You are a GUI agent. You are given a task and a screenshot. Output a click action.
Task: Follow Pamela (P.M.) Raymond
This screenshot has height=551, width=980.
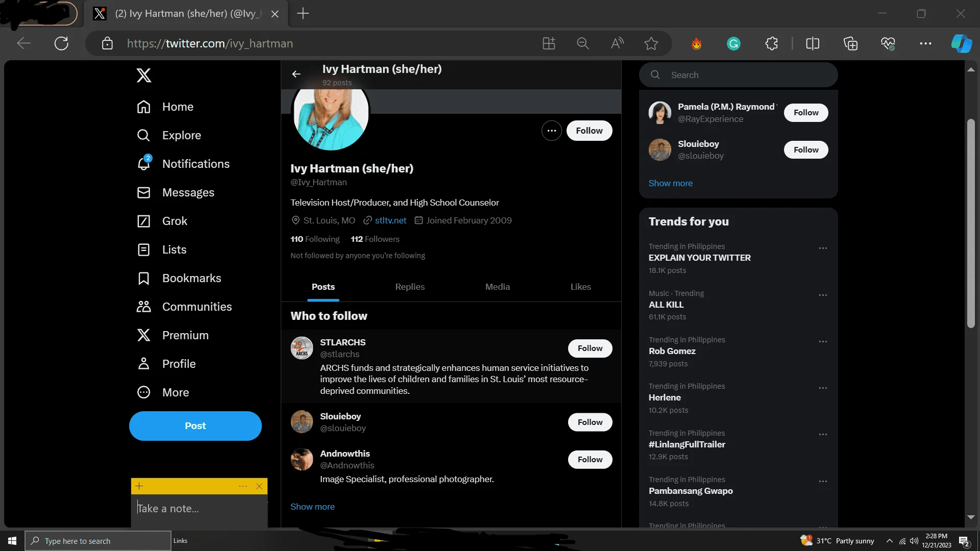click(x=806, y=113)
